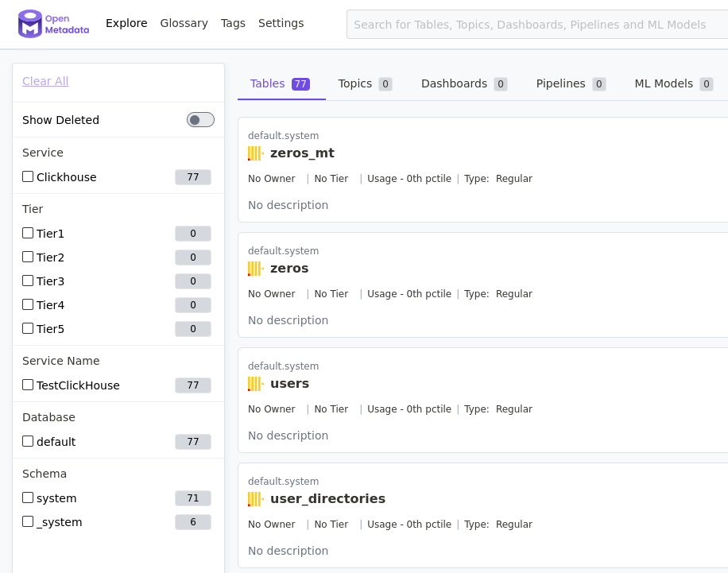Click the OpenMetadata logo icon
This screenshot has width=728, height=573.
pos(32,24)
